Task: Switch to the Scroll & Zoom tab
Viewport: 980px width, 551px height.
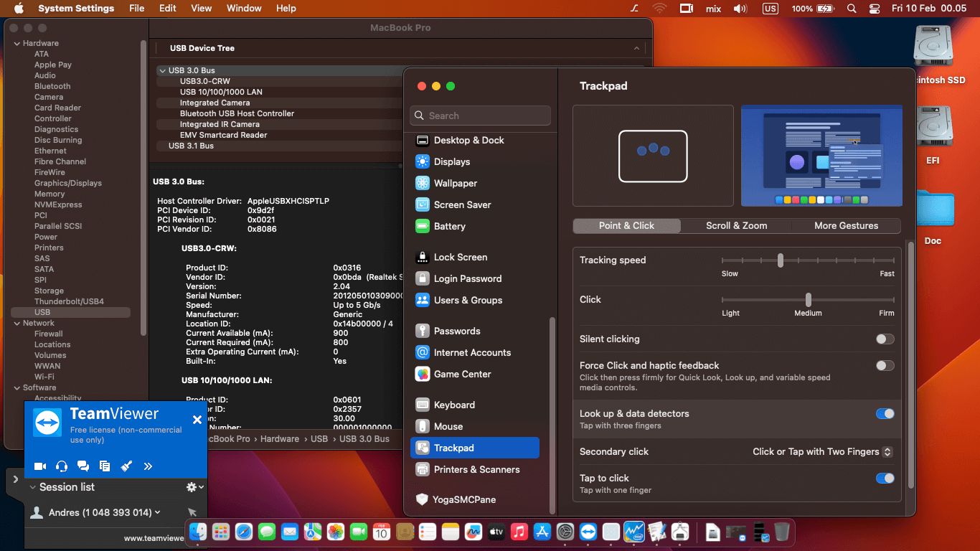Action: pos(736,225)
